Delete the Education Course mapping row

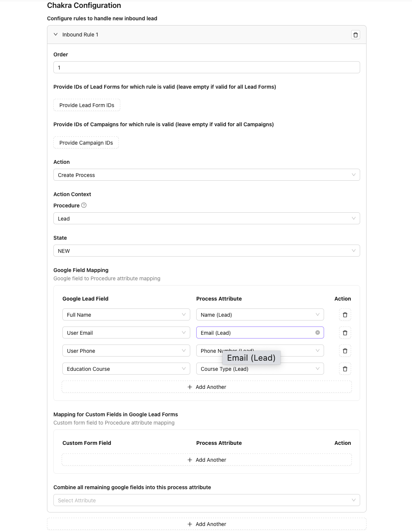(345, 369)
